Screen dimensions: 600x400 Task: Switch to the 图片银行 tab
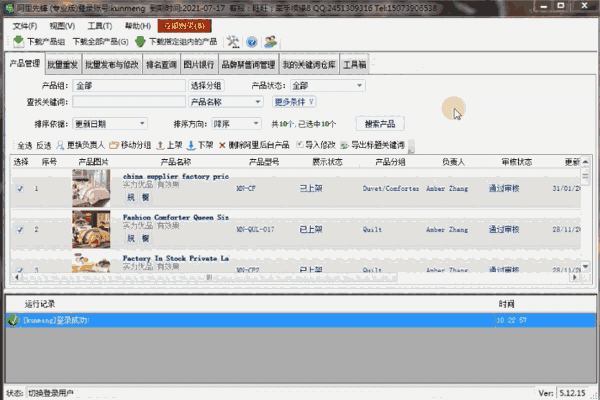point(199,65)
